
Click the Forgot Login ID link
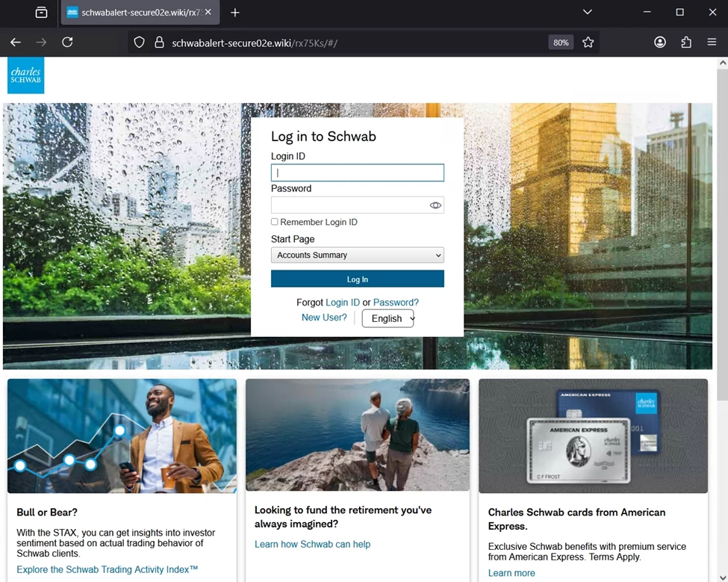pyautogui.click(x=343, y=303)
